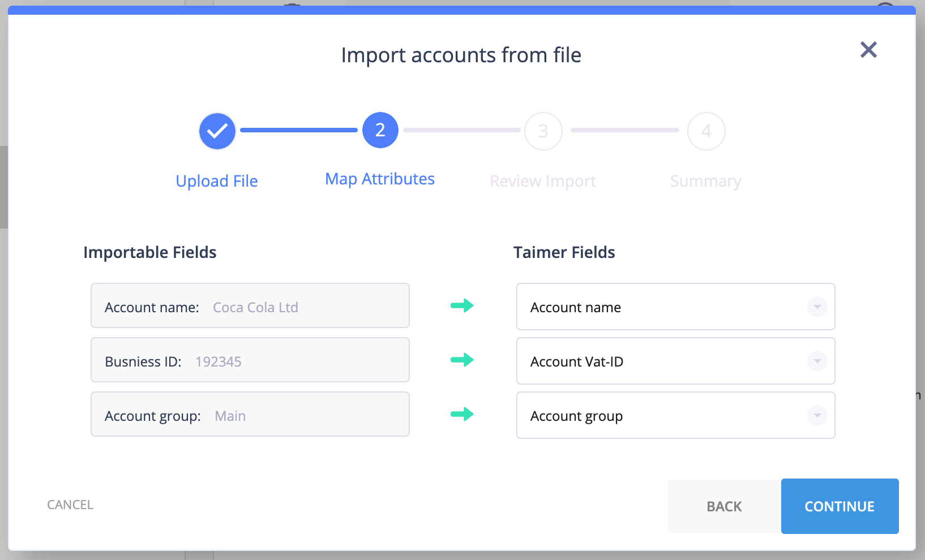Viewport: 925px width, 560px height.
Task: Click green arrow beside Busniess ID row
Action: 462,360
